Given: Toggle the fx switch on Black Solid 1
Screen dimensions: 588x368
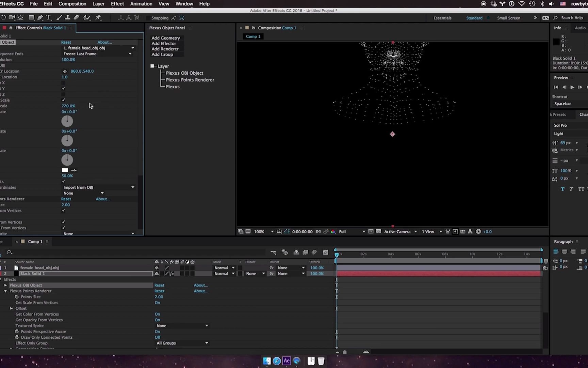Looking at the screenshot, I should coord(172,274).
